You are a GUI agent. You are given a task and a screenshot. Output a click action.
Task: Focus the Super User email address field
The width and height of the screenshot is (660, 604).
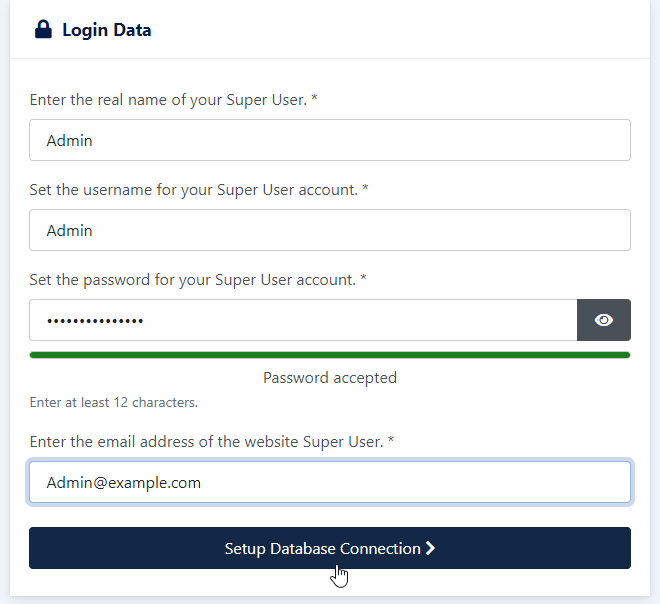pyautogui.click(x=330, y=482)
